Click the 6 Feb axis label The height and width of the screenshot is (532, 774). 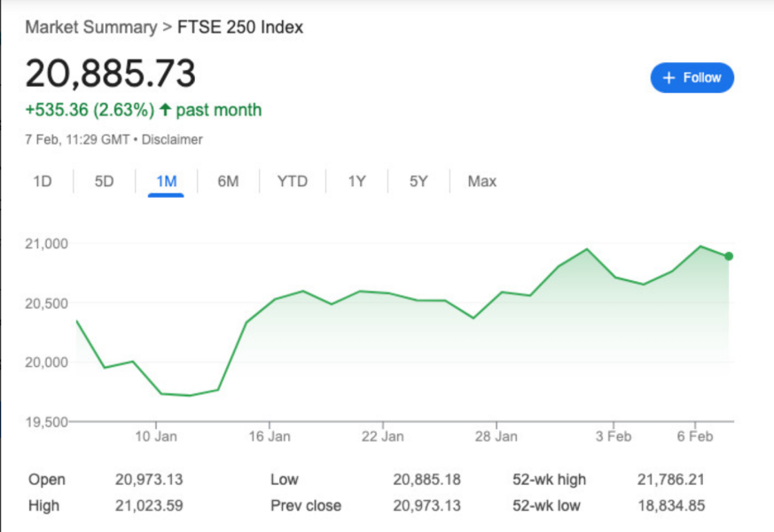695,436
